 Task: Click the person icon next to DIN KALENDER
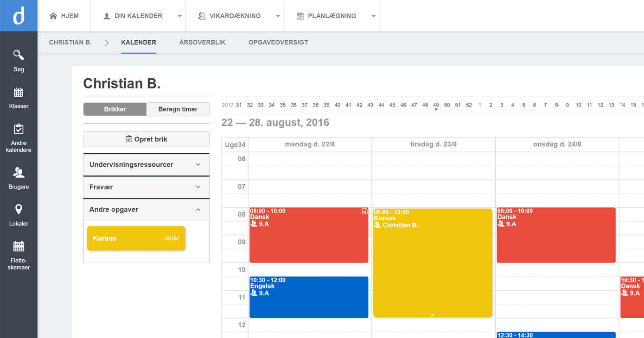click(107, 16)
